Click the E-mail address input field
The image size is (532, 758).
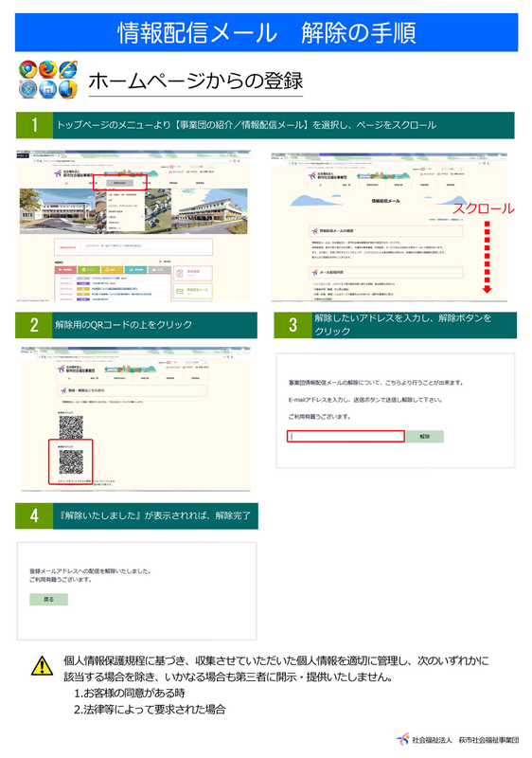346,437
